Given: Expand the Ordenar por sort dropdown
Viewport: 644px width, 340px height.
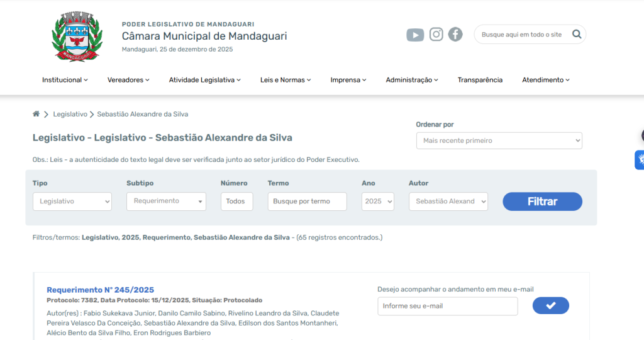Looking at the screenshot, I should click(499, 140).
